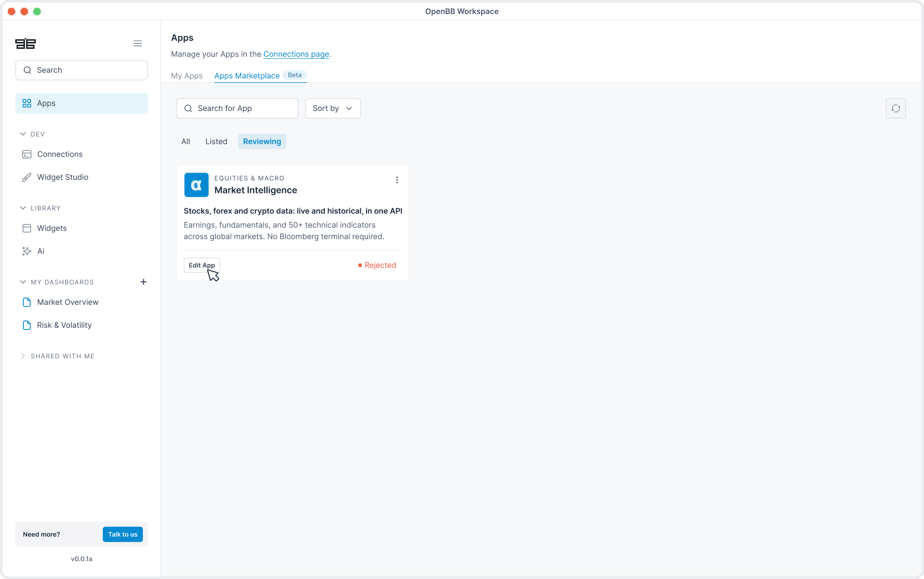Focus the sidebar Search field
This screenshot has height=579, width=924.
pos(82,70)
